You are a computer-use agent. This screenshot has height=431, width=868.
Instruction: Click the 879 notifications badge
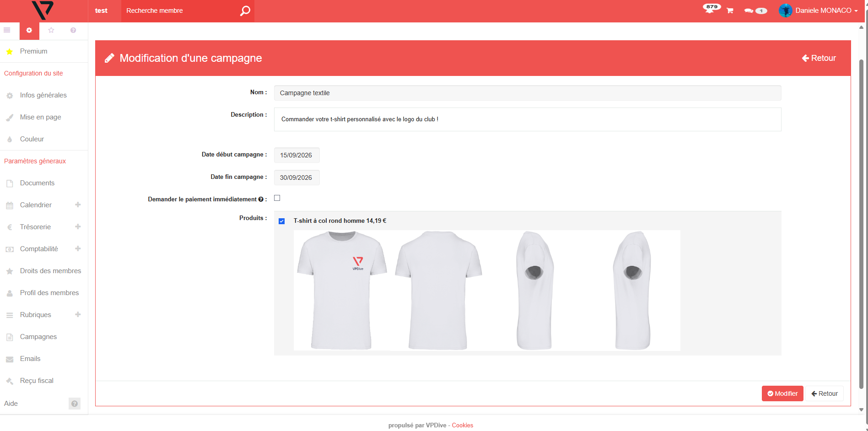coord(711,8)
